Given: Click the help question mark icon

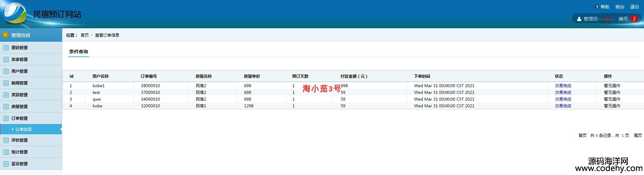Looking at the screenshot, I should 597,7.
